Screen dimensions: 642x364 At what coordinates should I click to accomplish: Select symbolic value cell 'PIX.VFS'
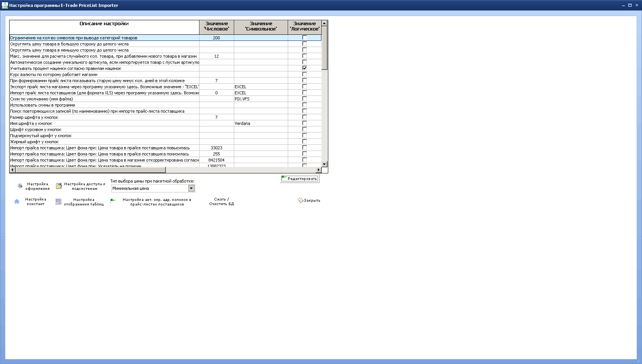(x=261, y=99)
